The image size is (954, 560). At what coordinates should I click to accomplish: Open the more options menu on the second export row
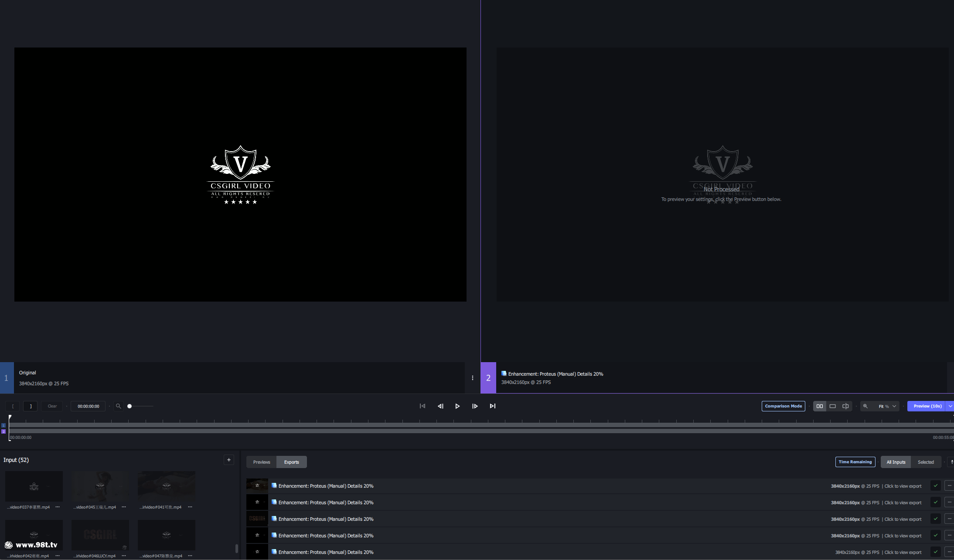949,502
